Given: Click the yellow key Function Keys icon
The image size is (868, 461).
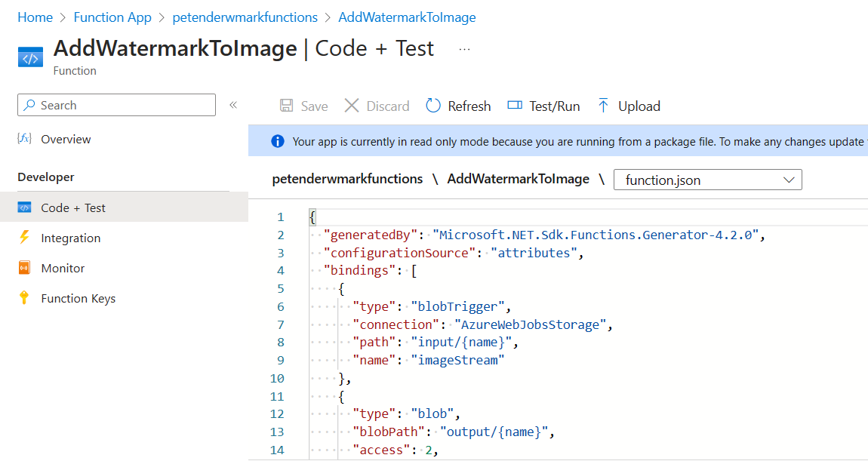Looking at the screenshot, I should tap(24, 298).
